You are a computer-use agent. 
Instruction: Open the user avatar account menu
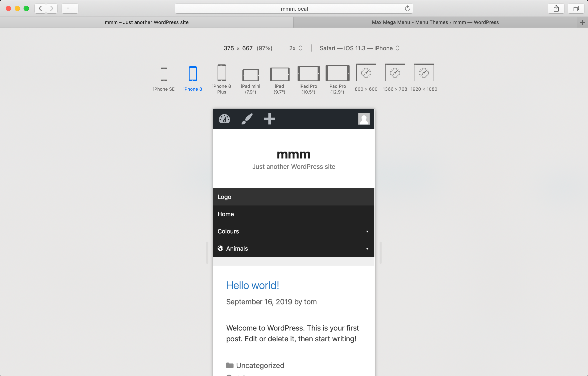[364, 119]
